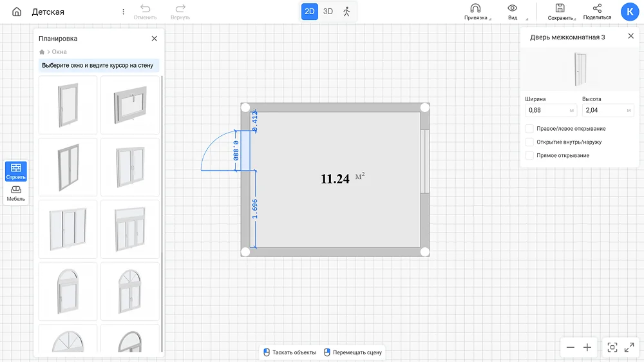Click the door preview image
This screenshot has height=362, width=644.
click(580, 70)
